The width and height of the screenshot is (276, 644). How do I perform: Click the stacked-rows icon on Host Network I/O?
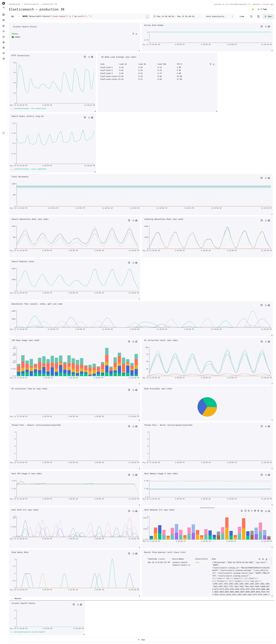coord(255,511)
